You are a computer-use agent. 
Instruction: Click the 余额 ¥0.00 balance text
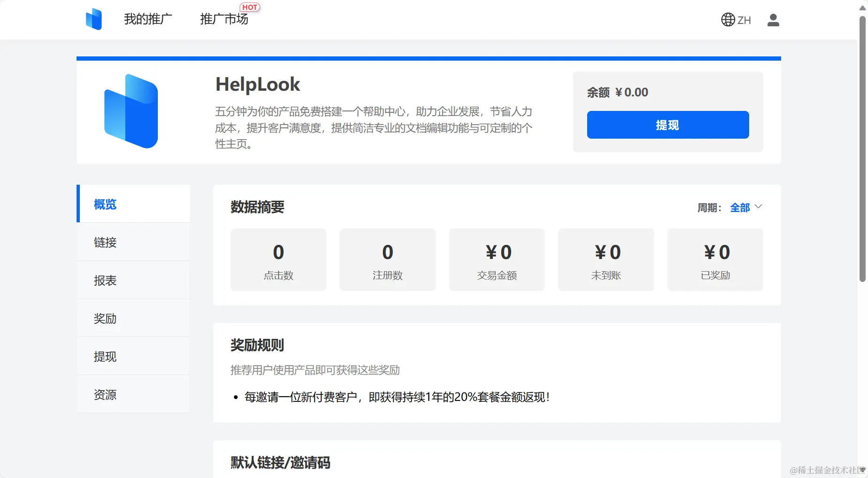618,92
